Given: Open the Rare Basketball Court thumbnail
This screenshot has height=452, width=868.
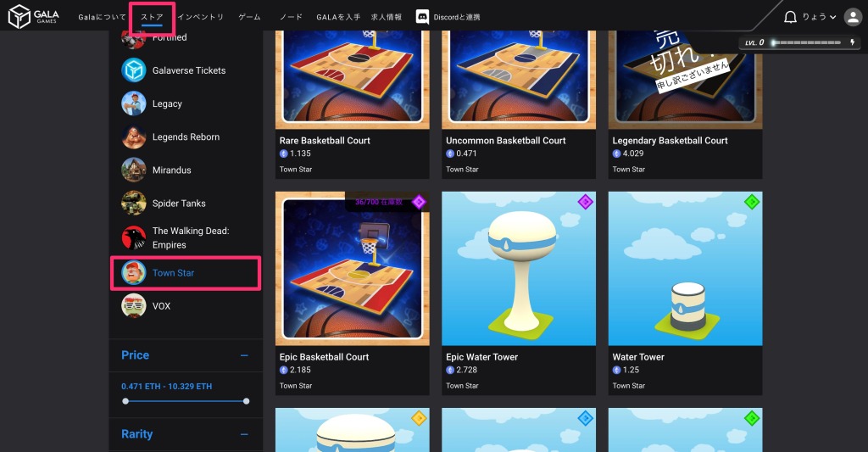Looking at the screenshot, I should pos(352,80).
